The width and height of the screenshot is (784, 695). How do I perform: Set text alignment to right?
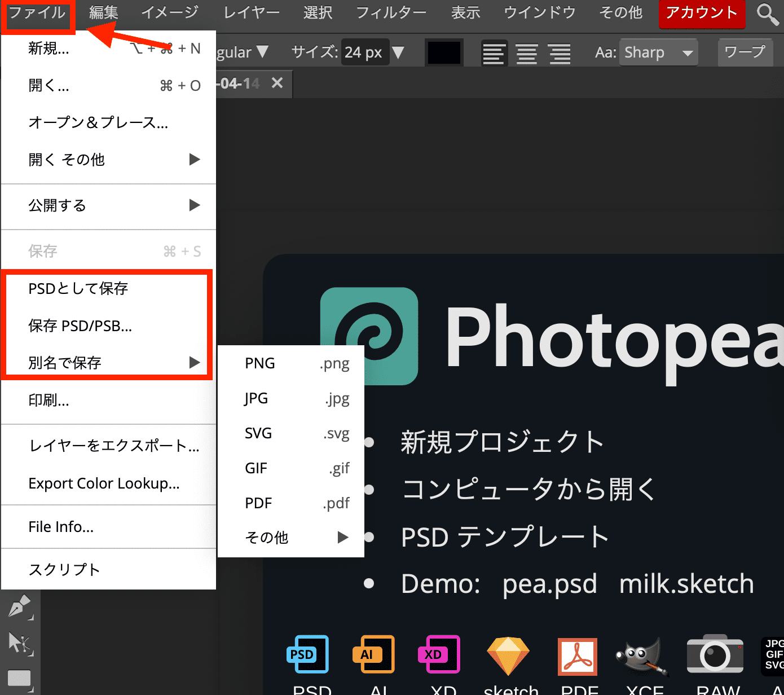560,54
